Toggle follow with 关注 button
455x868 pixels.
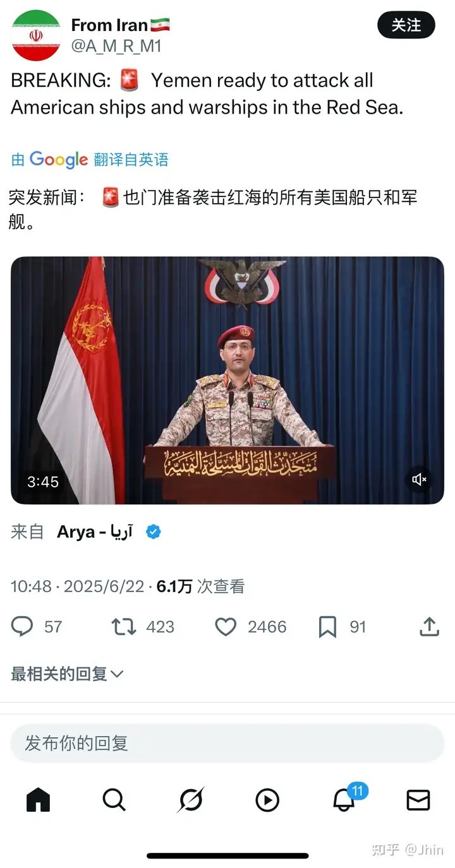406,25
